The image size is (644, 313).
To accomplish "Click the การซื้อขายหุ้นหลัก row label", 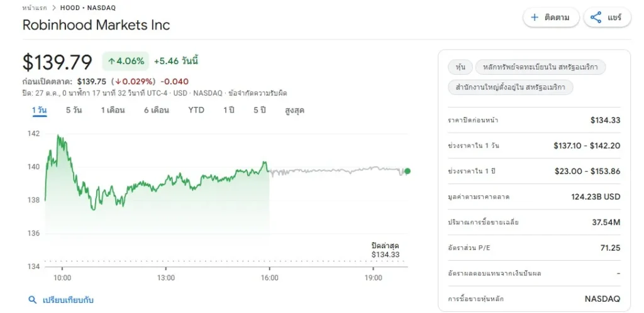I will [x=475, y=299].
